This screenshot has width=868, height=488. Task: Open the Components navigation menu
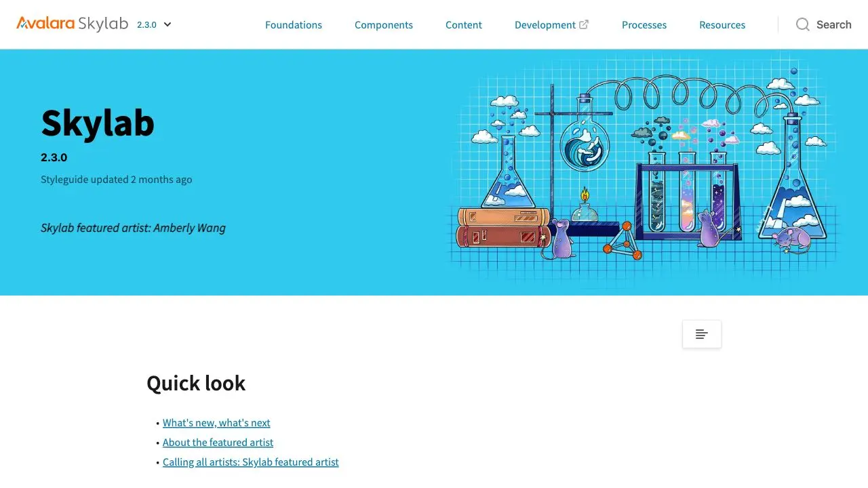(384, 25)
